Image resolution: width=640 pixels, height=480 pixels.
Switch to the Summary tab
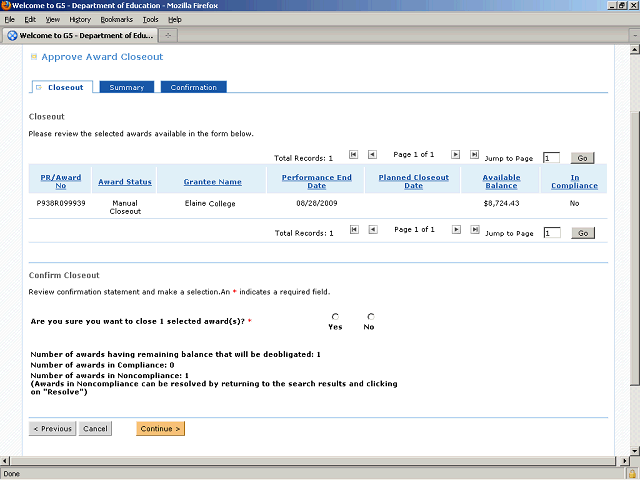tap(127, 87)
